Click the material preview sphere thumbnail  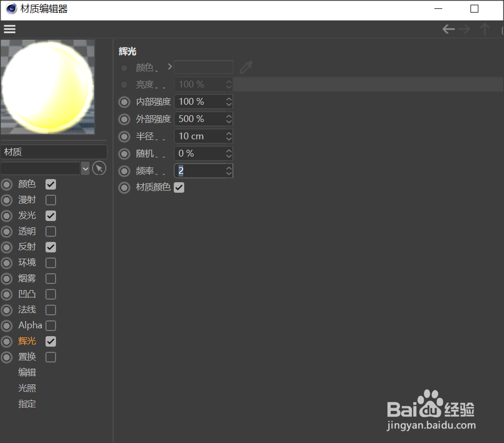[x=48, y=87]
